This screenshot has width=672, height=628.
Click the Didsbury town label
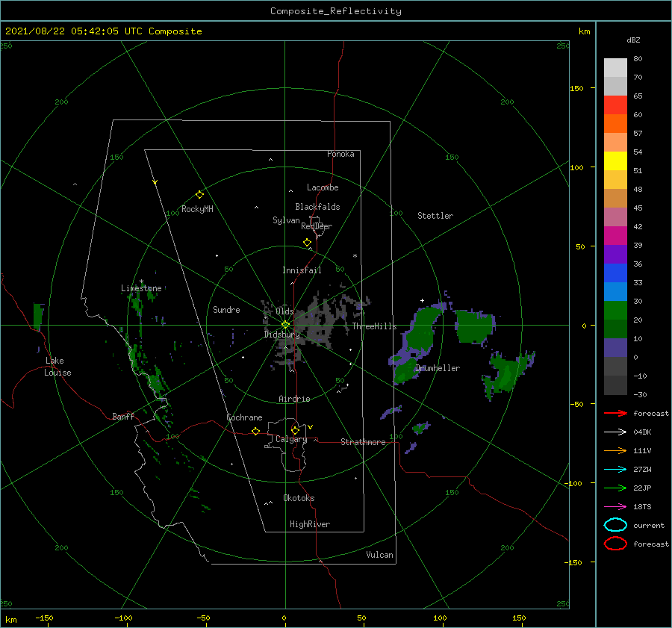[282, 335]
